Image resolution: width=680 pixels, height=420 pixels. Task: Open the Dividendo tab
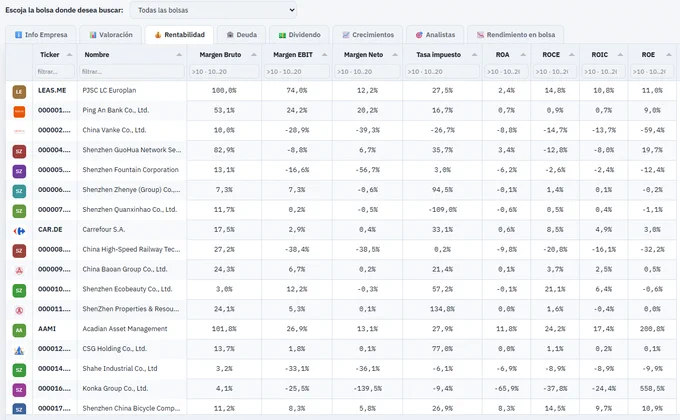click(x=299, y=35)
